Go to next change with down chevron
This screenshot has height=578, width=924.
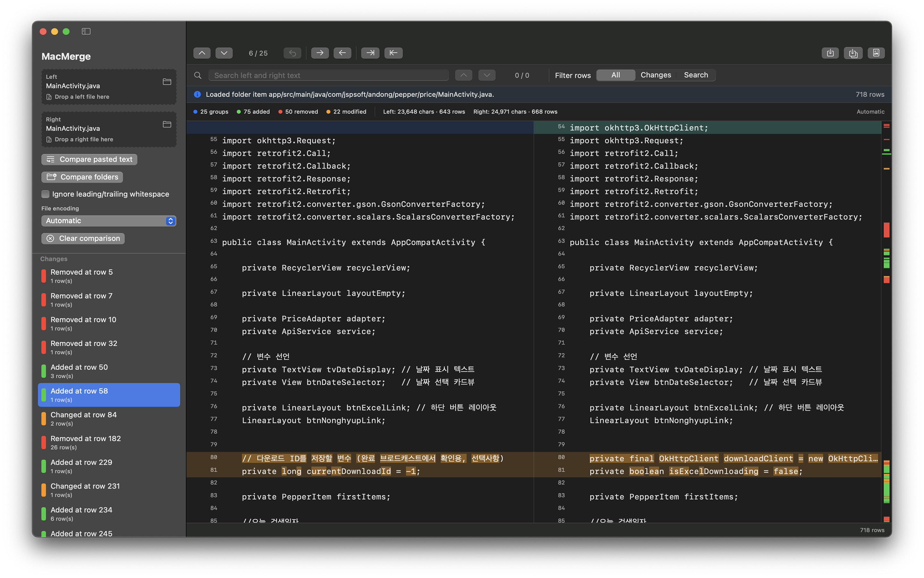coord(224,53)
